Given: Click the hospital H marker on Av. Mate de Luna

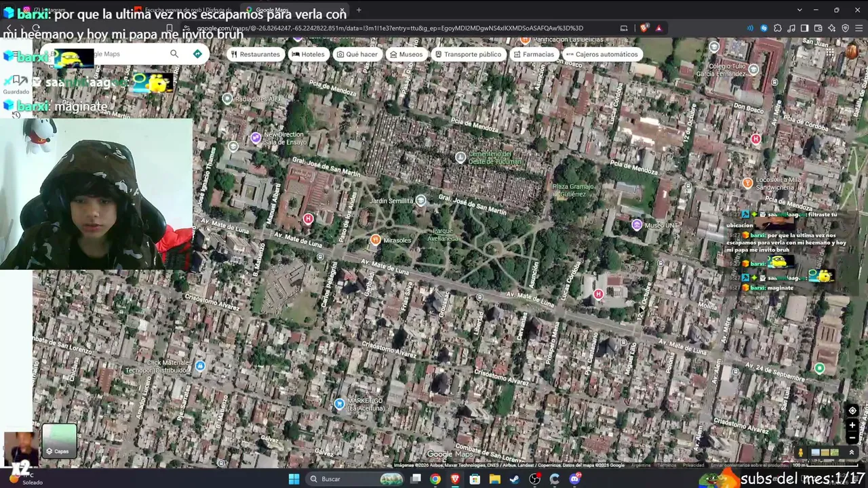Looking at the screenshot, I should click(x=598, y=294).
